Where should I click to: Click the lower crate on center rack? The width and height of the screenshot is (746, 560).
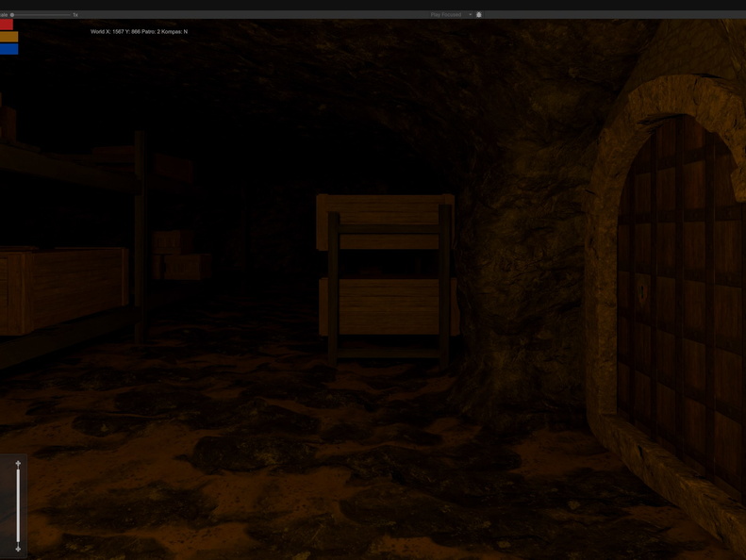click(x=387, y=306)
